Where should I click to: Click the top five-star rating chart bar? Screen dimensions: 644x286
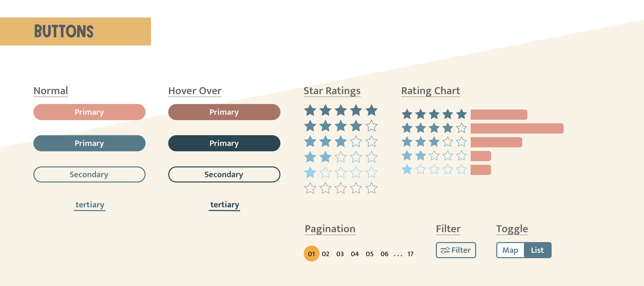click(499, 115)
